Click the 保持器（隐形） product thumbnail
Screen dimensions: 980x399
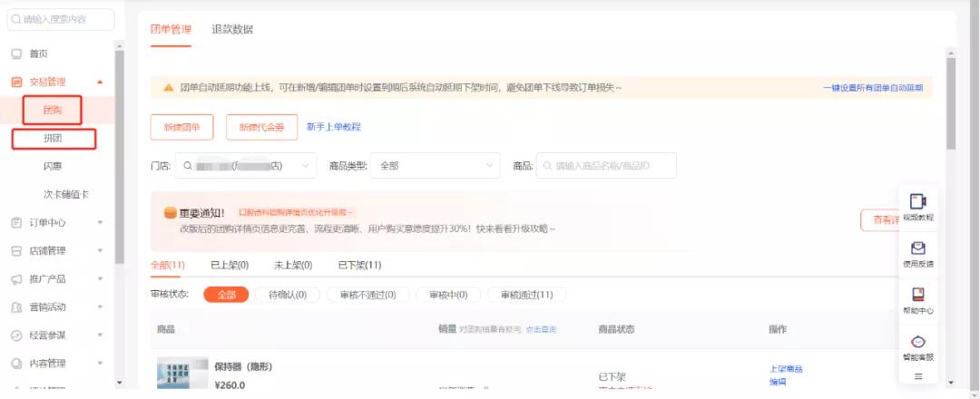182,373
